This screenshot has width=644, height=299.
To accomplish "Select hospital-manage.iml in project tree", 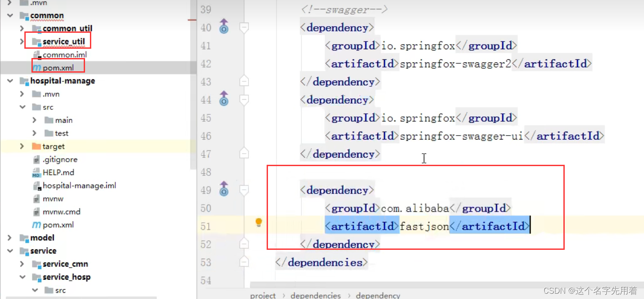I will (79, 186).
